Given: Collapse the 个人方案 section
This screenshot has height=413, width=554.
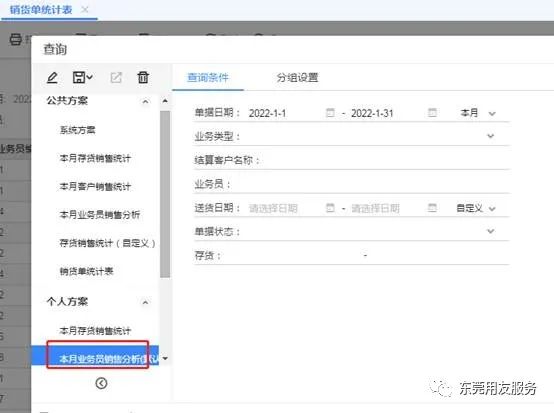Looking at the screenshot, I should [x=145, y=302].
